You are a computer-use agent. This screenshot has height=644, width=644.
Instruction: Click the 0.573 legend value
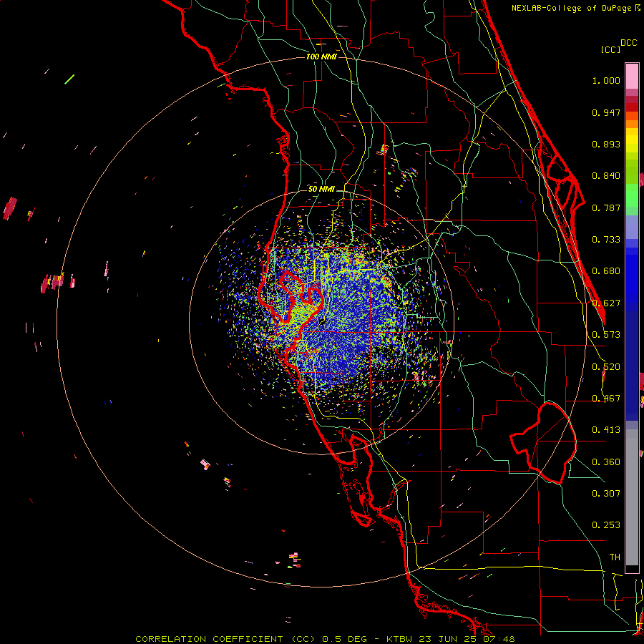tap(606, 335)
